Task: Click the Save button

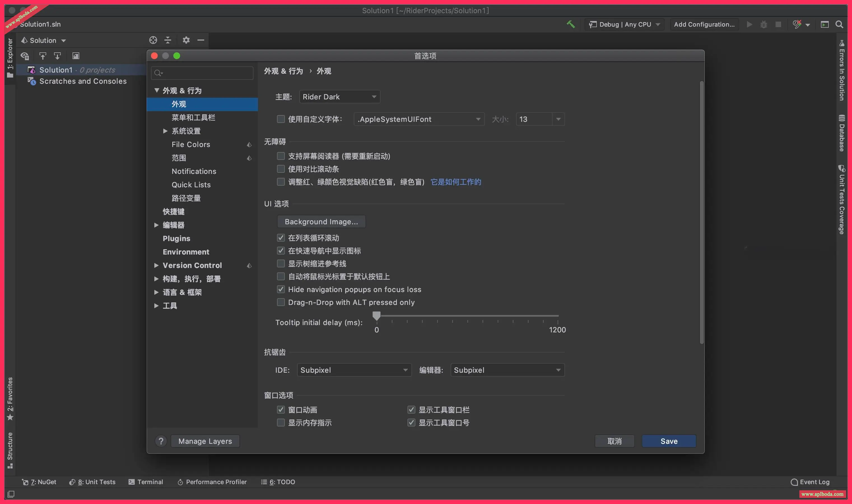Action: (669, 441)
